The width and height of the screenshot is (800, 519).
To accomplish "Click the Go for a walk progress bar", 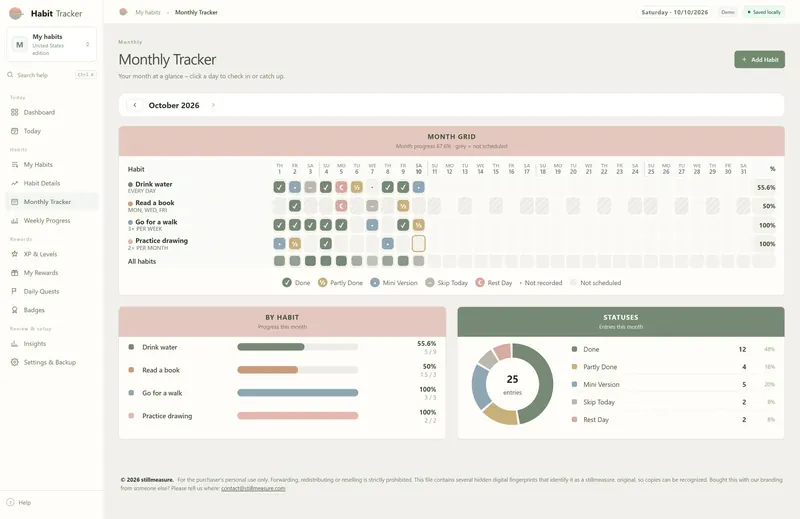I will coord(297,393).
